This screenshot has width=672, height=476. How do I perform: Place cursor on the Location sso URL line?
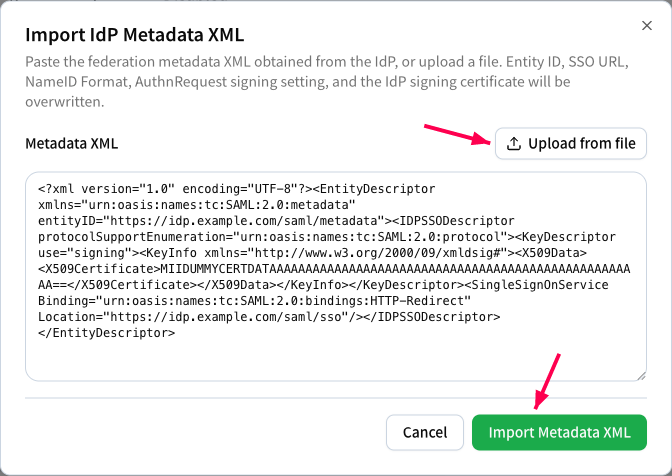[x=269, y=317]
